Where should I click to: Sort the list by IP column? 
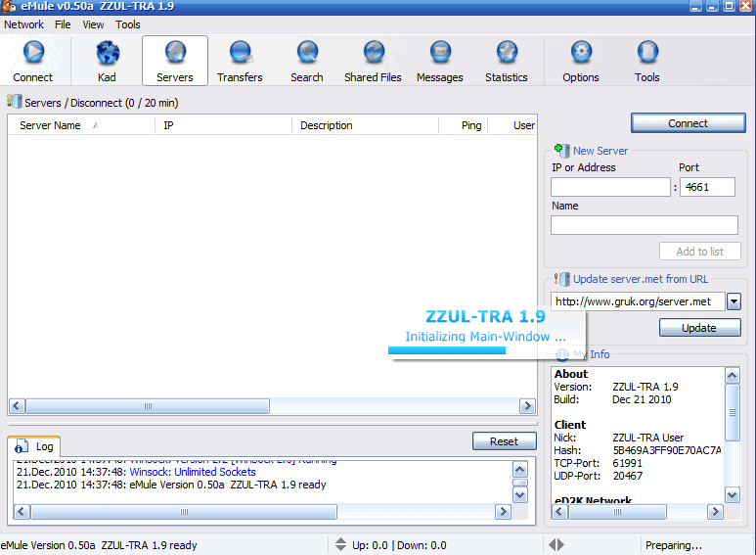pyautogui.click(x=223, y=125)
